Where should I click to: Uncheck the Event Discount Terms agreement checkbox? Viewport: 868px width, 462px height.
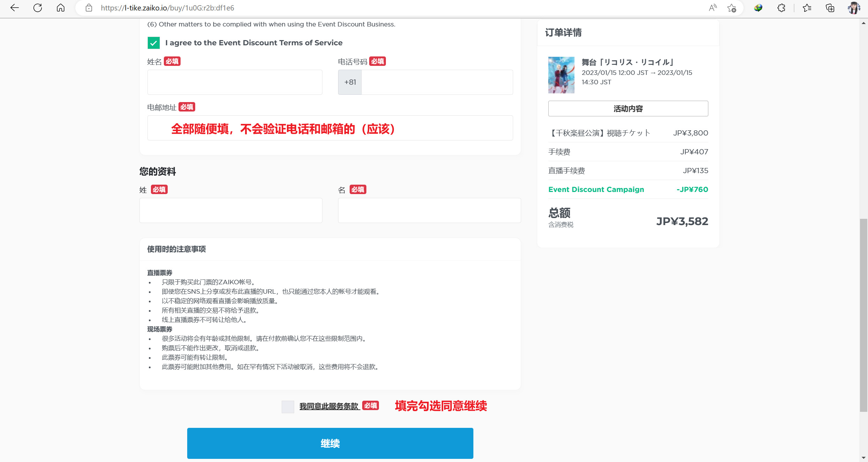point(154,43)
